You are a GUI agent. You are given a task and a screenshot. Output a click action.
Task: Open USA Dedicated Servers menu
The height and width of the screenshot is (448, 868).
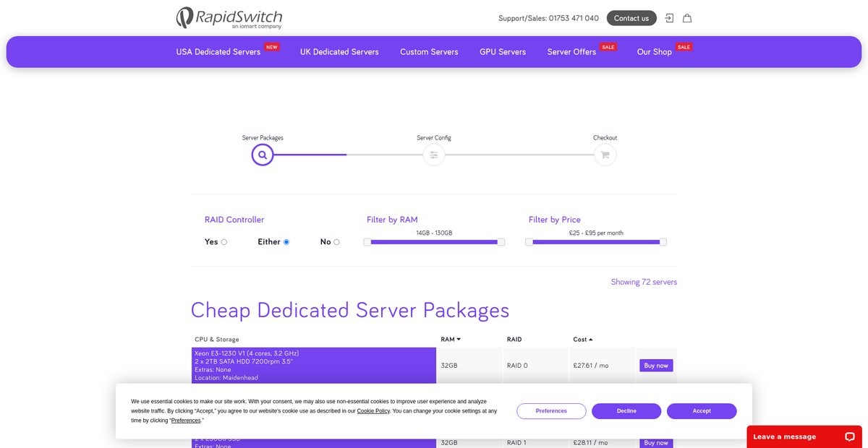coord(218,52)
